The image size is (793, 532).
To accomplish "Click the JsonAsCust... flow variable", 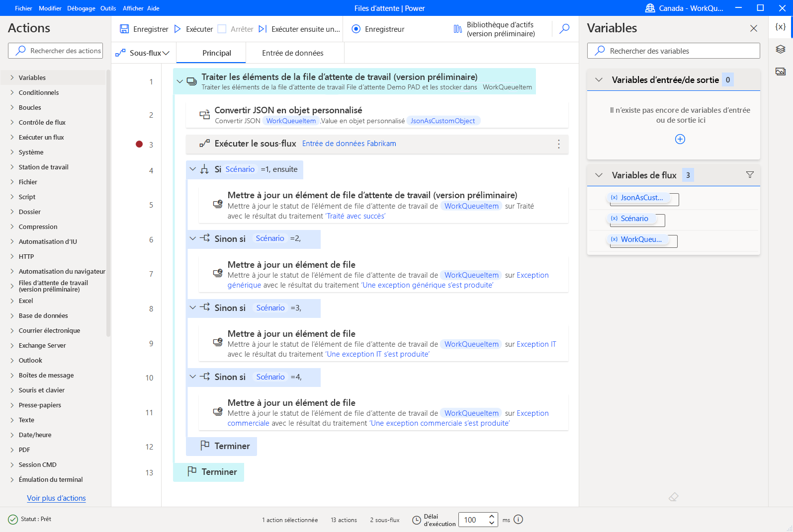I will tap(639, 198).
